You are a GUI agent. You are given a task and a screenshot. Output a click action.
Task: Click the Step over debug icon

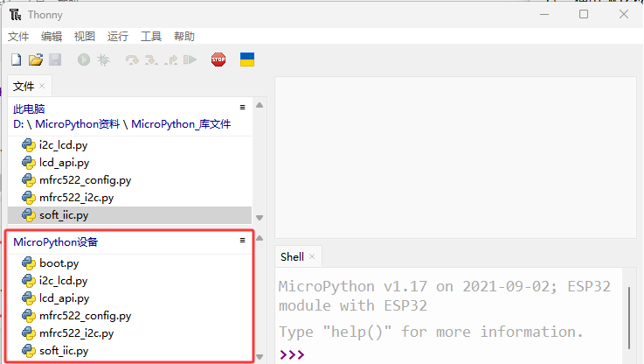tap(132, 60)
